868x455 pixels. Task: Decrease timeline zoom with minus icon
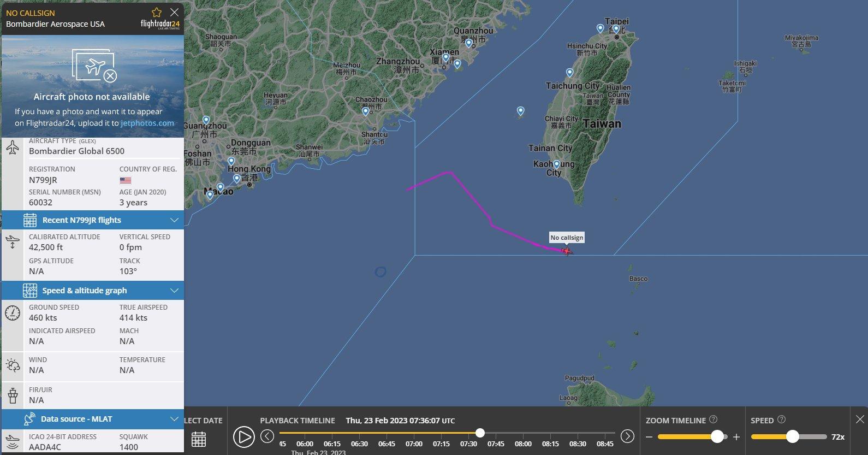[649, 437]
